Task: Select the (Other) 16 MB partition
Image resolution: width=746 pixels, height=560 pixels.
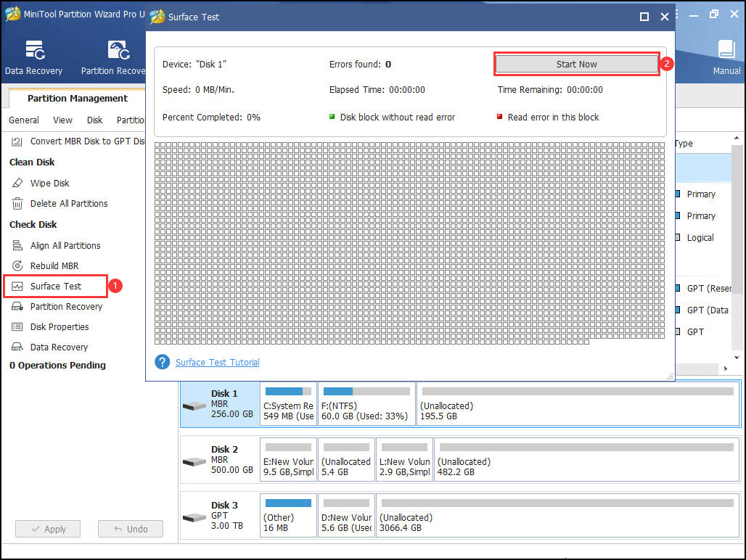Action: (x=288, y=515)
